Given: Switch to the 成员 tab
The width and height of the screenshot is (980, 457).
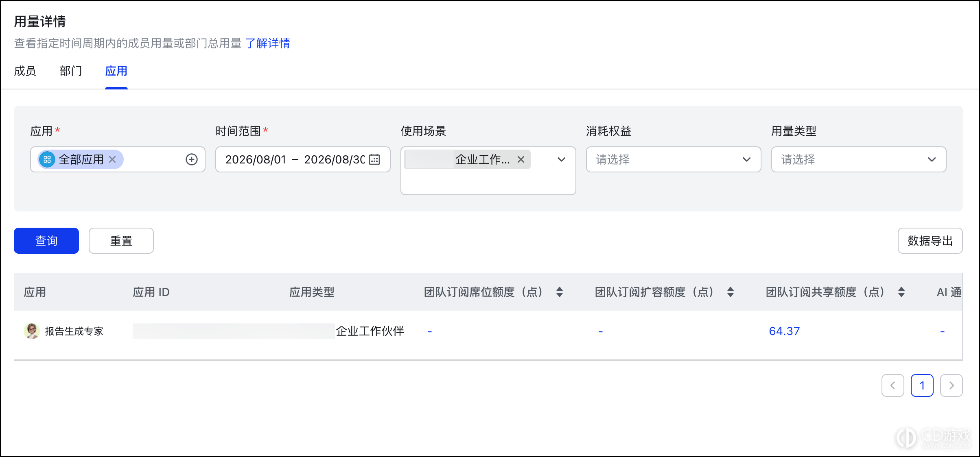Looking at the screenshot, I should coord(25,71).
